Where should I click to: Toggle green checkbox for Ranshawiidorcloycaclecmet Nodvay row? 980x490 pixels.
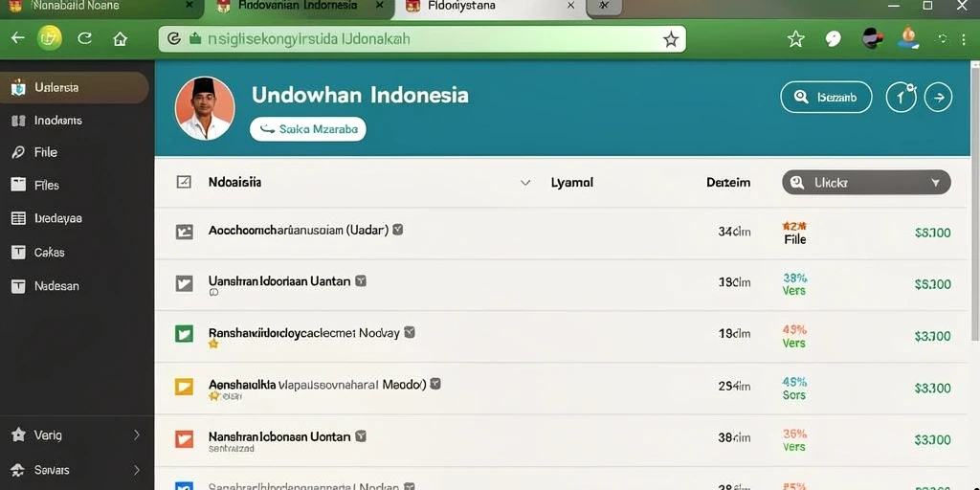(184, 334)
